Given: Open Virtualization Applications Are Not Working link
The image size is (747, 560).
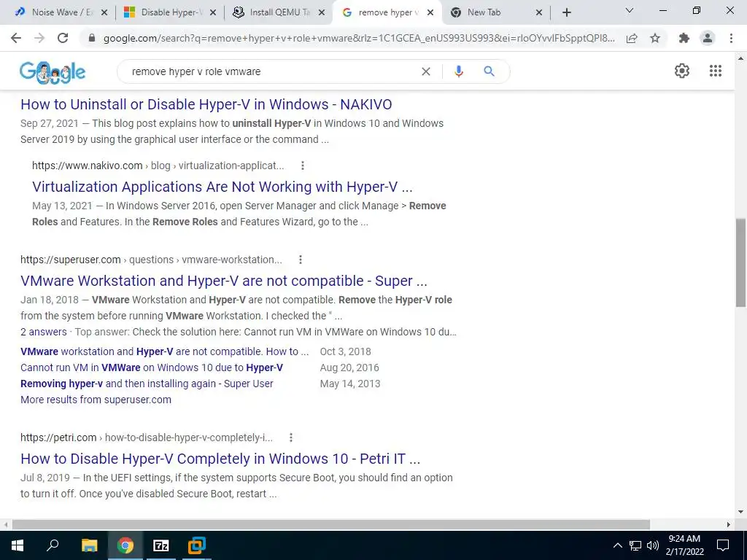Looking at the screenshot, I should (x=222, y=187).
